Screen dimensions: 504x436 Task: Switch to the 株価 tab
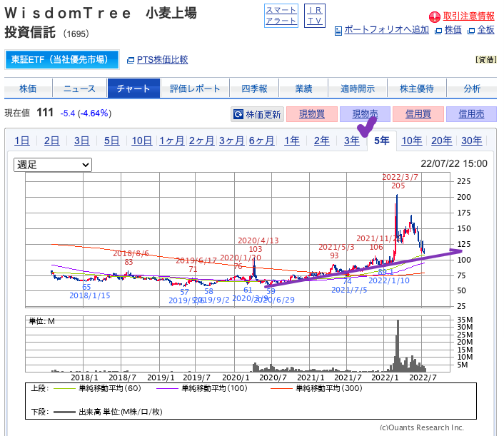click(x=28, y=88)
